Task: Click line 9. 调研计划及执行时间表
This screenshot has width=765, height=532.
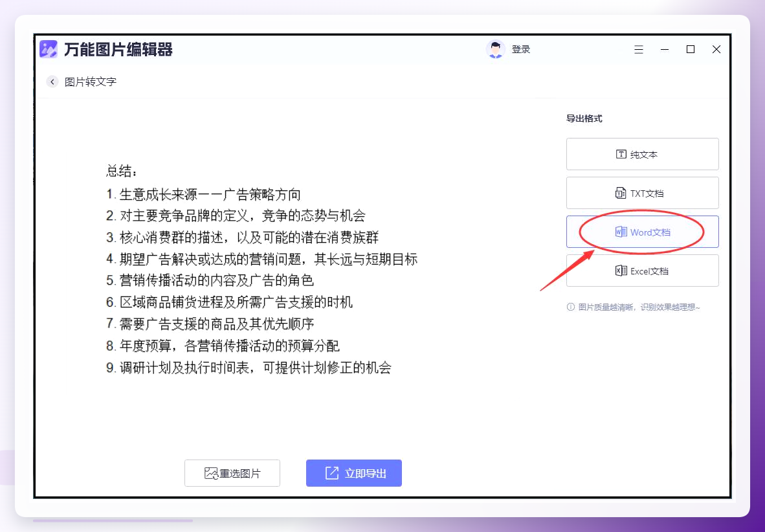Action: (x=249, y=368)
